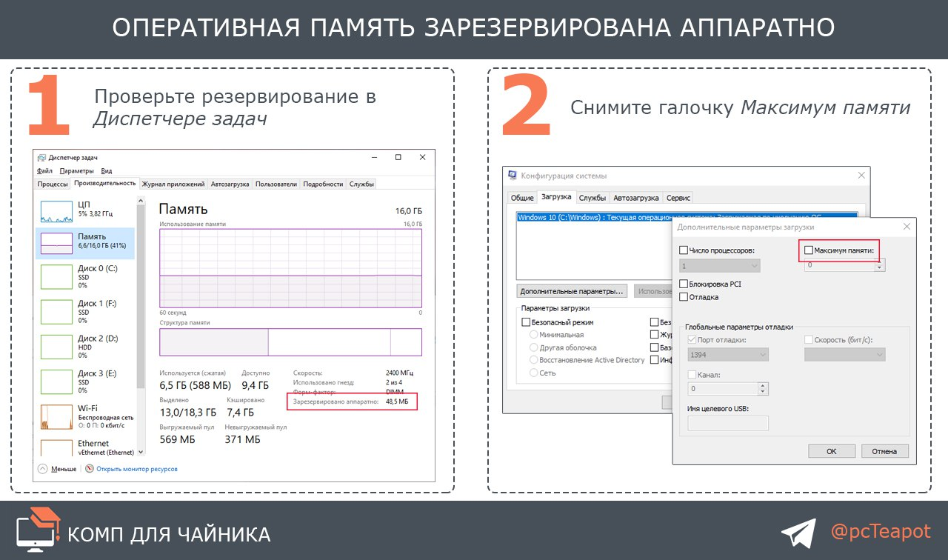Show Диск 3 (E:) performance

click(x=85, y=381)
